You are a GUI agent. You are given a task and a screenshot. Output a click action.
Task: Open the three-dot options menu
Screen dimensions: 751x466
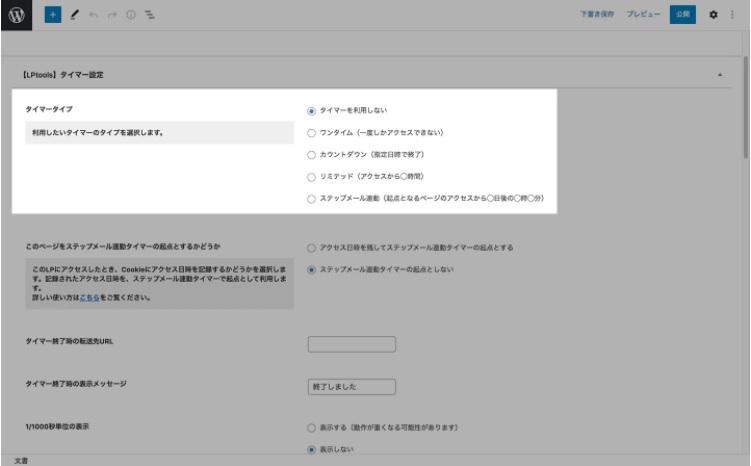[x=732, y=15]
